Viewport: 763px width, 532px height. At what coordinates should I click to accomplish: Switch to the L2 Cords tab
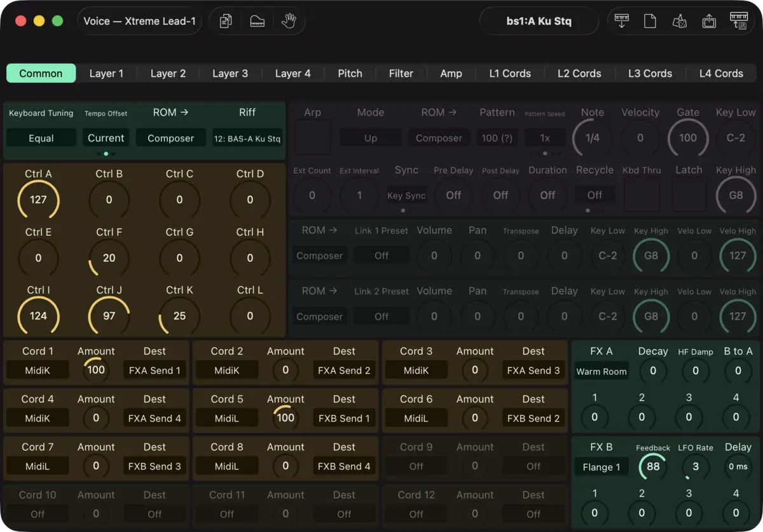click(x=579, y=73)
